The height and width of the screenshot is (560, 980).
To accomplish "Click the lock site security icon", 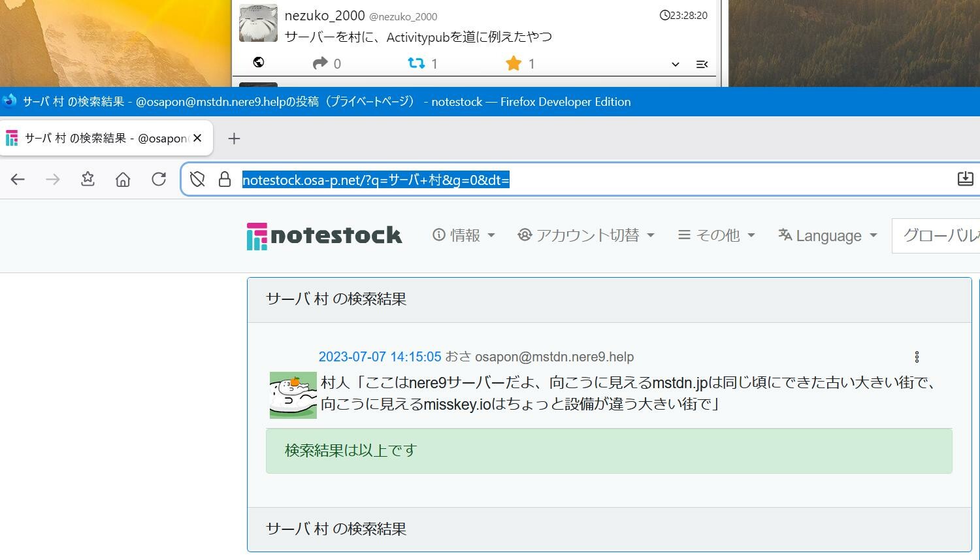I will click(x=225, y=179).
